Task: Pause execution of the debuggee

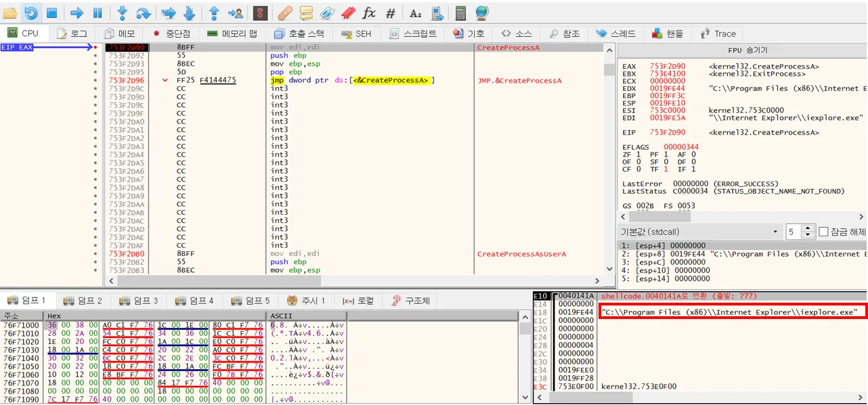Action: 97,13
